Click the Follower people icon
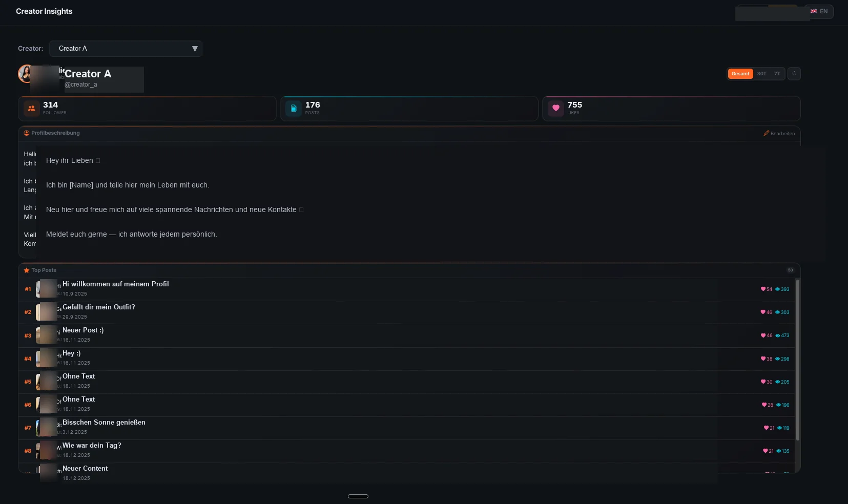Viewport: 848px width, 504px height. 31,108
